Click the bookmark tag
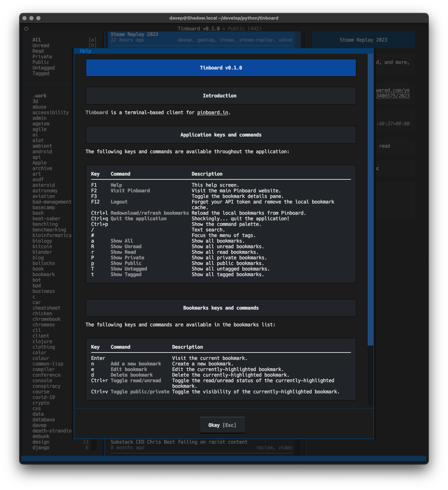Screen dimensions: 448x490 point(44,274)
